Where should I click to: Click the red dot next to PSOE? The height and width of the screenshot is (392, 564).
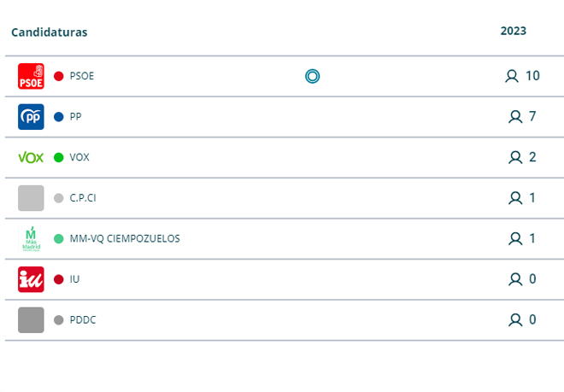point(59,76)
